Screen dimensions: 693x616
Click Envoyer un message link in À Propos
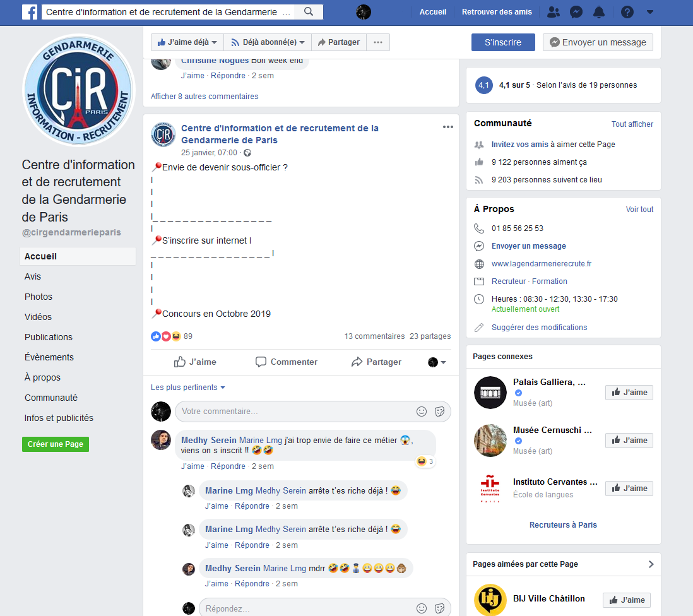529,246
